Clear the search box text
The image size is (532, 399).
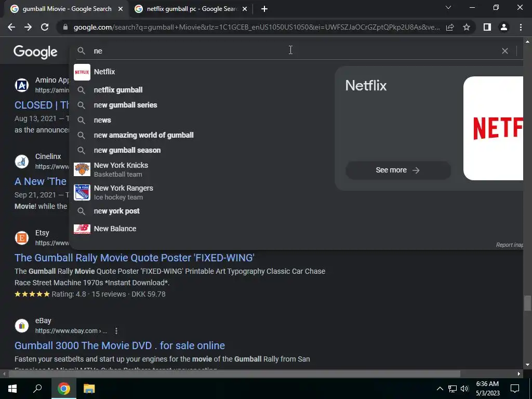(505, 51)
